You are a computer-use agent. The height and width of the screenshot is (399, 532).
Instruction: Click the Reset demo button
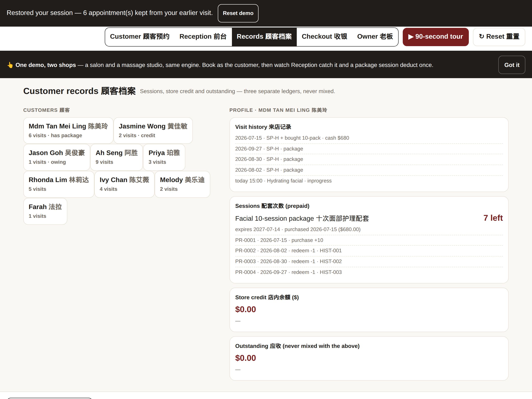coord(238,13)
